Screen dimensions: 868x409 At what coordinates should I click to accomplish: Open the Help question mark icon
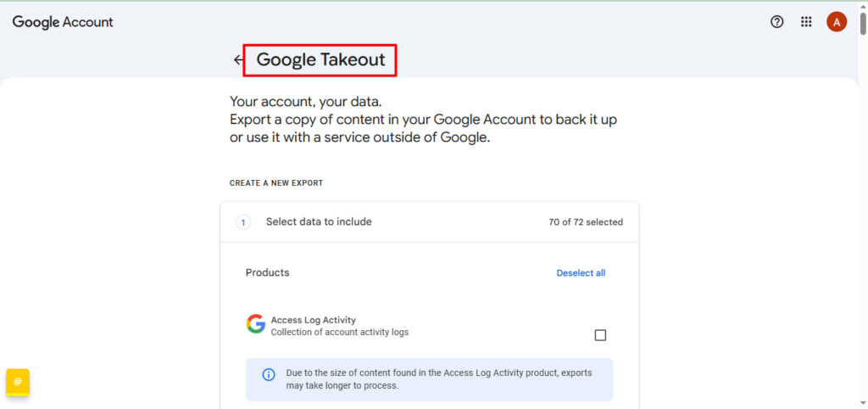point(776,22)
